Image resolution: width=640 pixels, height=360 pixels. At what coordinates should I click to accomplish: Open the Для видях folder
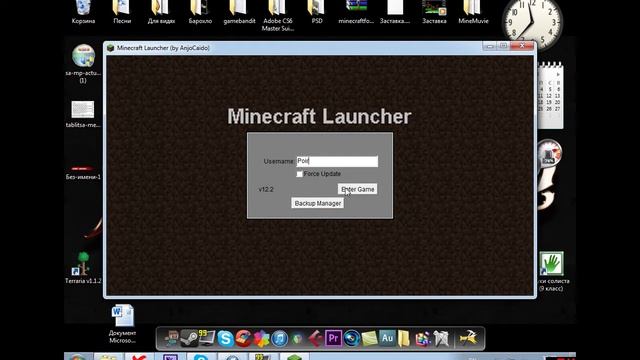(161, 12)
